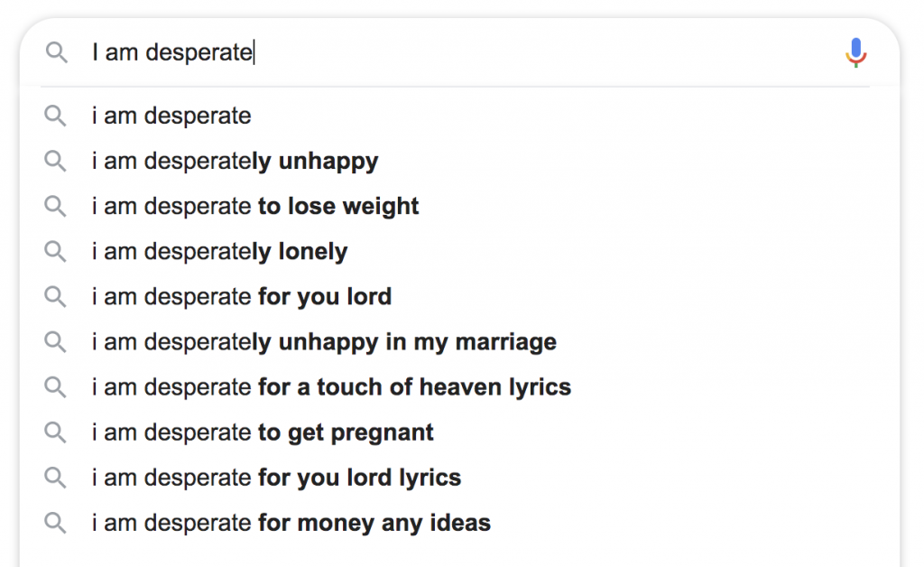Screen dimensions: 924x567
Task: Click magnifier icon beside 'i am desperately unhappy'
Action: (55, 161)
